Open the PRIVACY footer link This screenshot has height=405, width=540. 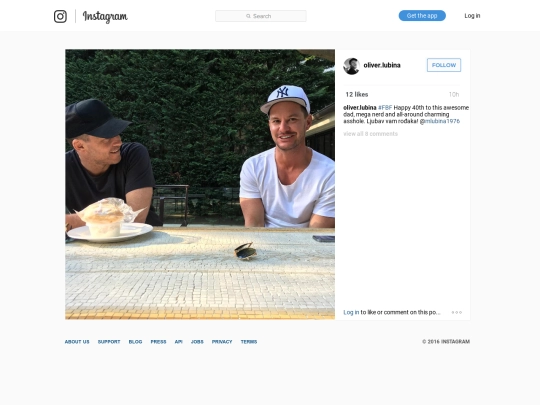coord(222,342)
